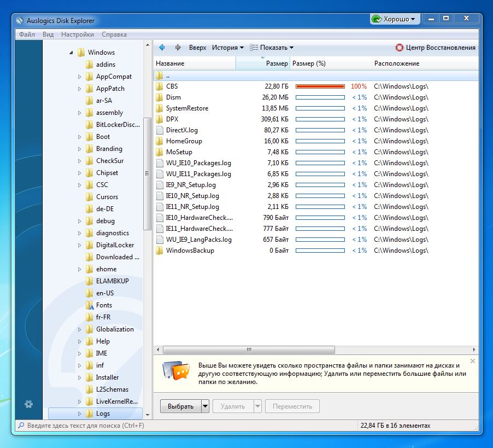Click the Dism folder icon

tap(160, 97)
